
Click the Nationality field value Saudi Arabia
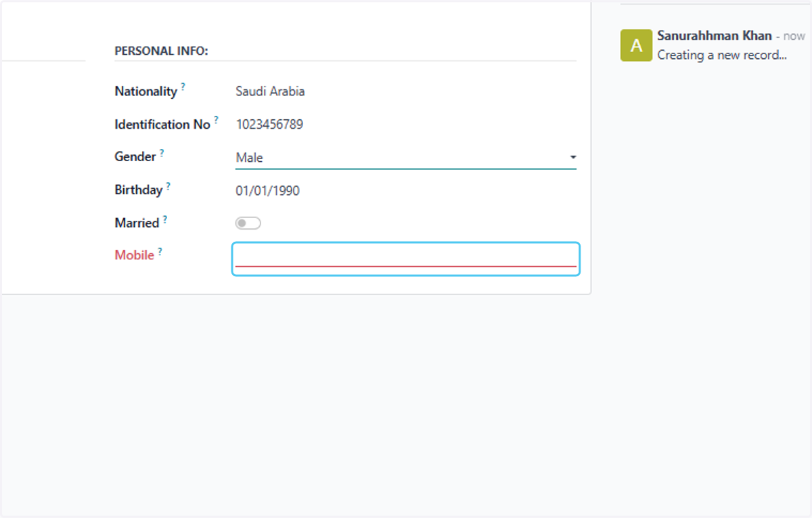coord(270,91)
